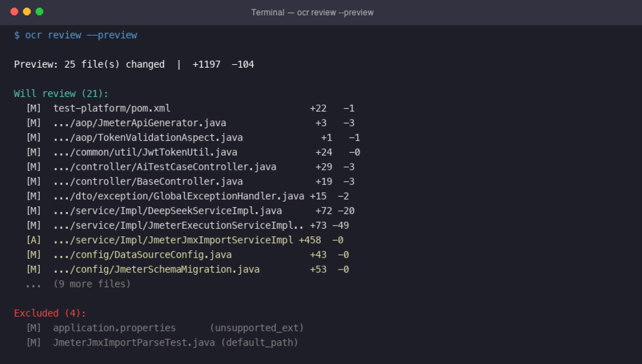642x364 pixels.
Task: Select the '.../service/Impl/JmeterExecutionServiceImpl..' path
Action: [x=178, y=226]
